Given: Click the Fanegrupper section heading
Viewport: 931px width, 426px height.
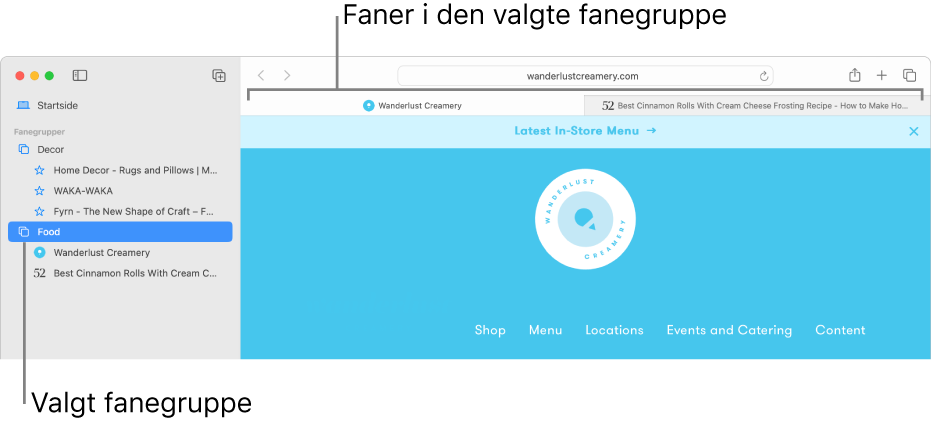Looking at the screenshot, I should click(39, 132).
